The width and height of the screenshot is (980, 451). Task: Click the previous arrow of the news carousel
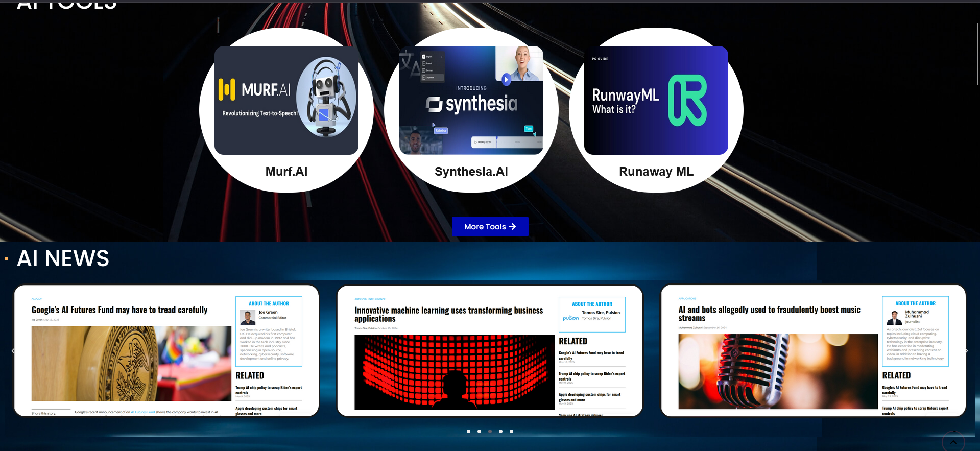[x=13, y=351]
